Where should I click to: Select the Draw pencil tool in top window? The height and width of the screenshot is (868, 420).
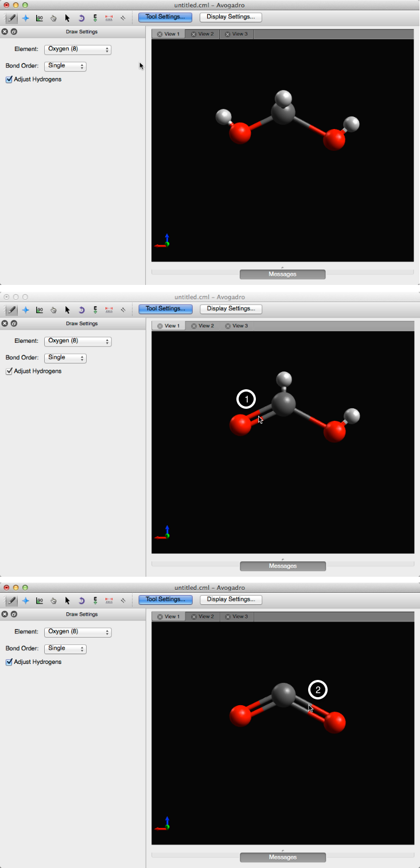[11, 18]
